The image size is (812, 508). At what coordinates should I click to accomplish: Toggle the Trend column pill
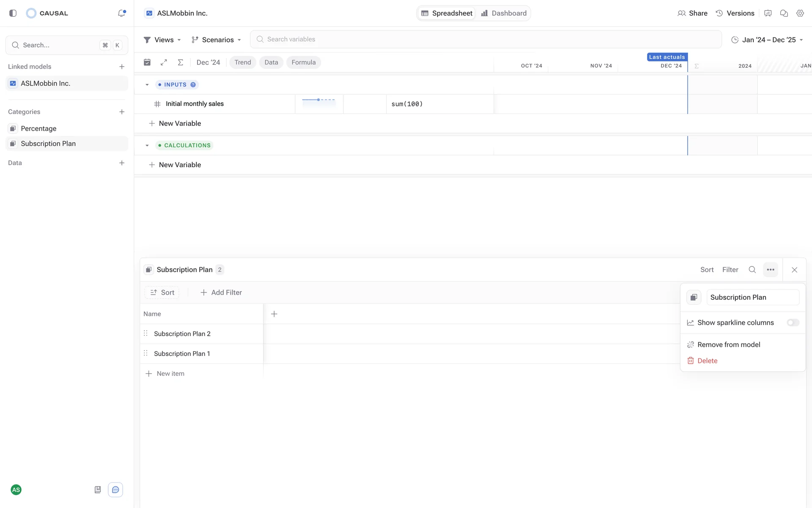[x=242, y=62]
